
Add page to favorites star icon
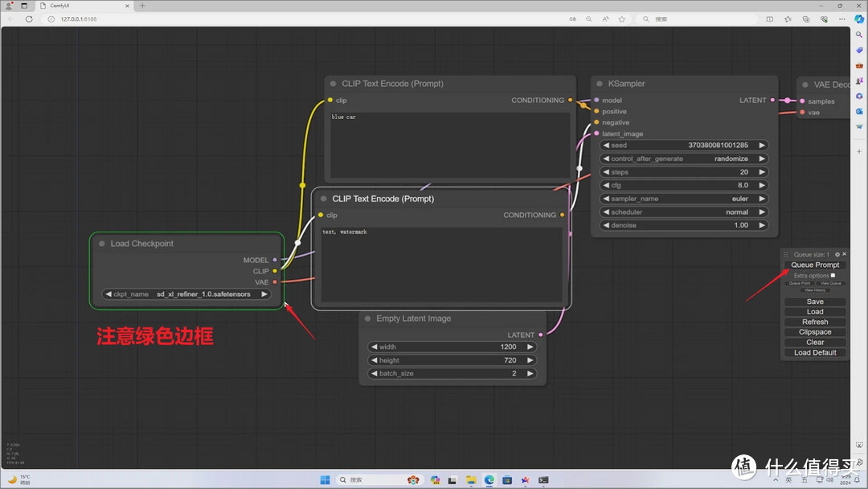point(621,18)
